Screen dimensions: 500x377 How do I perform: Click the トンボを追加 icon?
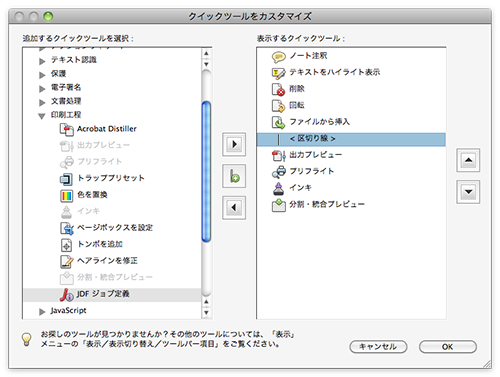[x=66, y=245]
